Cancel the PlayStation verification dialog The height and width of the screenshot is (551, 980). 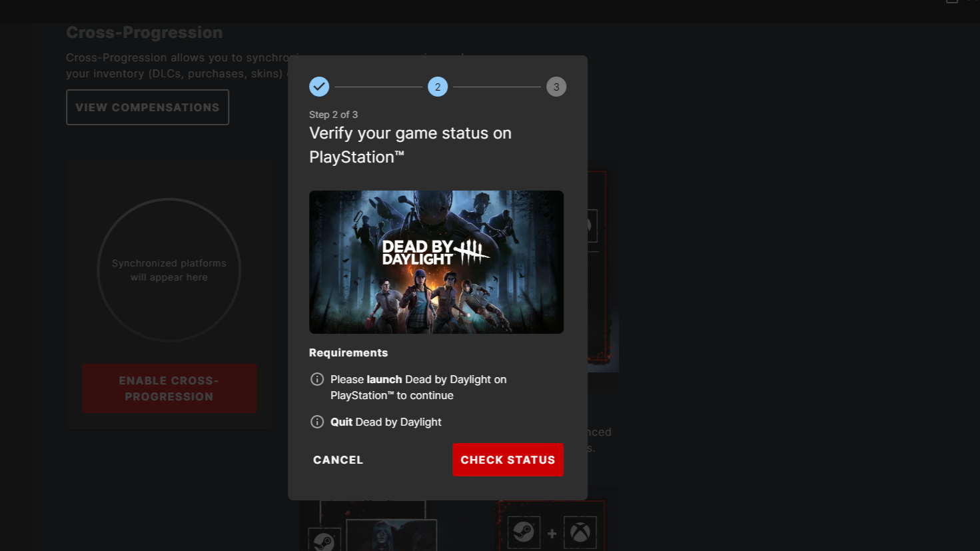pyautogui.click(x=338, y=460)
